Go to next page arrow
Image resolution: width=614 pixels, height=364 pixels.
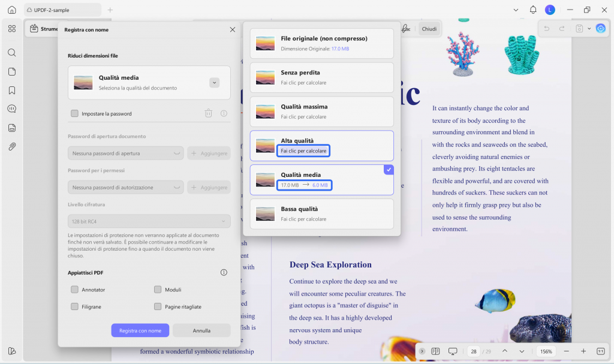[x=522, y=351]
